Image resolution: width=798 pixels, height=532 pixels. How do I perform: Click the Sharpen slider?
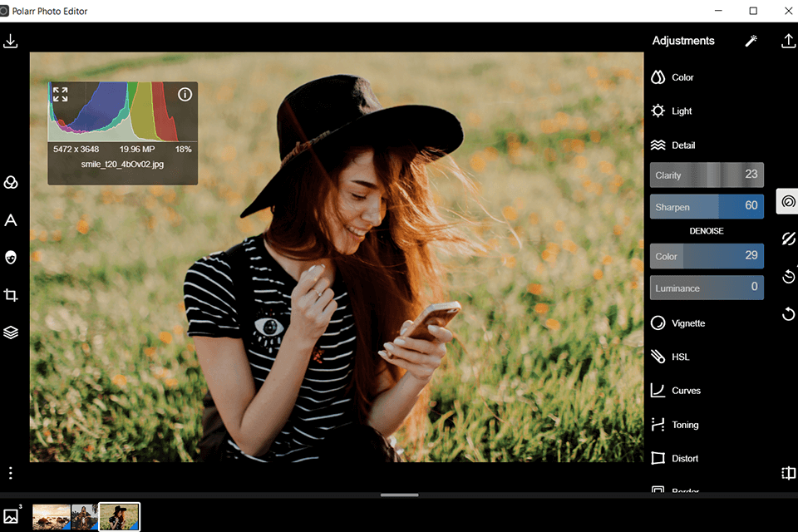click(706, 207)
